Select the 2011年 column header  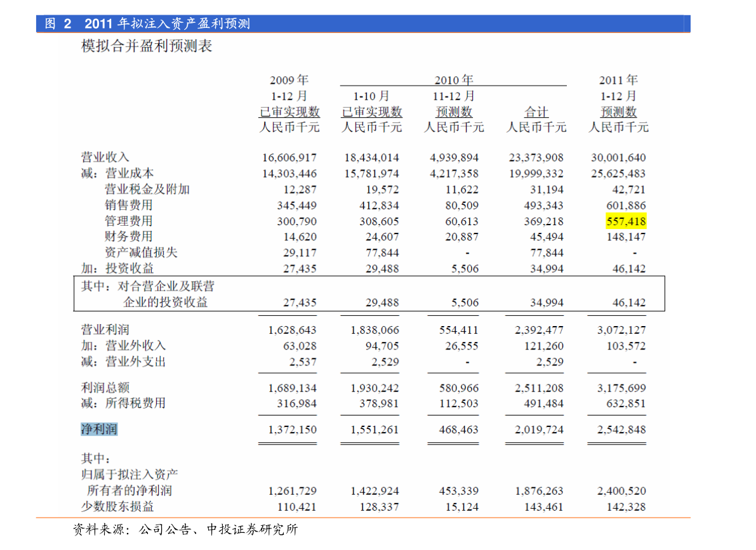pyautogui.click(x=618, y=80)
